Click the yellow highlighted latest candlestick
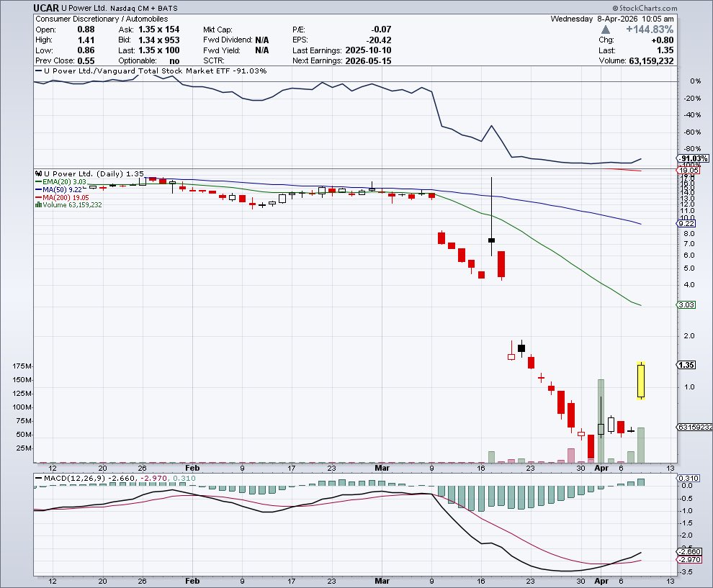This screenshot has height=588, width=713. [641, 381]
